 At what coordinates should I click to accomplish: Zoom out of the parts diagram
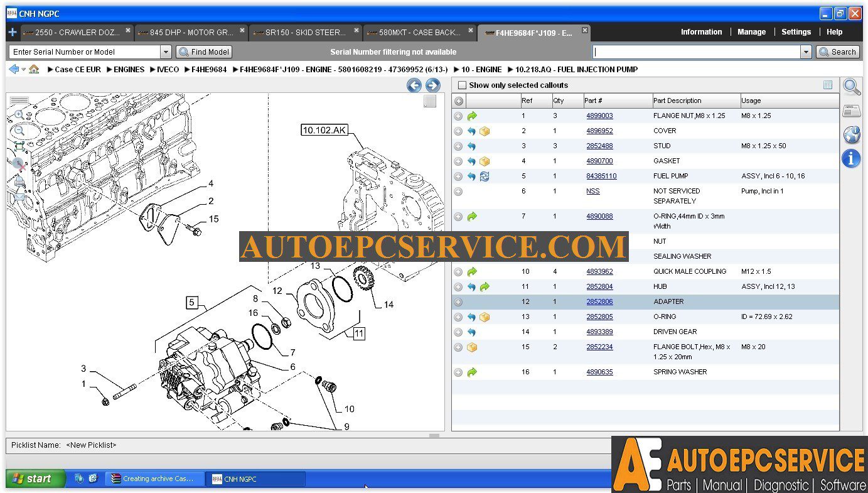pyautogui.click(x=19, y=131)
